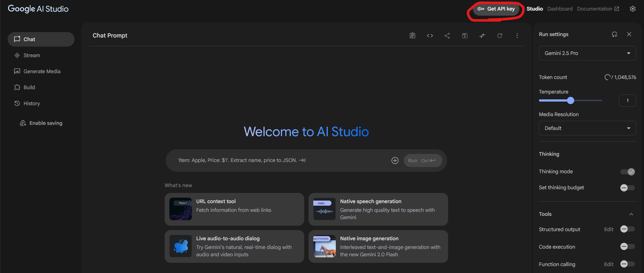
Task: Click the URL context tool thumbnail
Action: [x=181, y=209]
